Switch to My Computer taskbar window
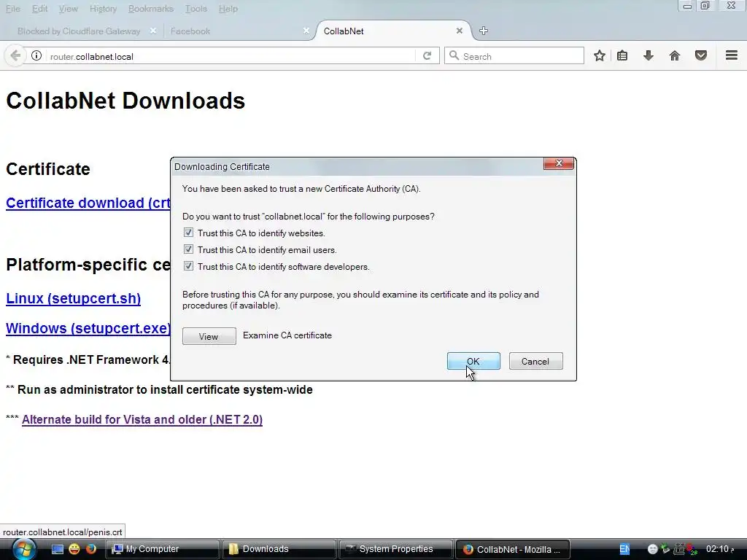 [162, 549]
